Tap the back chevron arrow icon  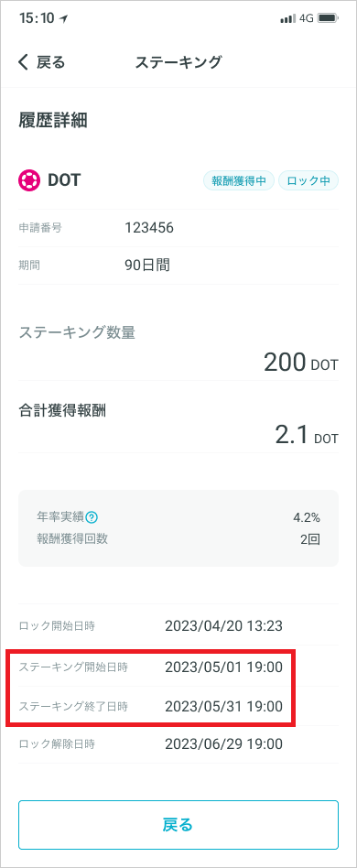point(23,62)
